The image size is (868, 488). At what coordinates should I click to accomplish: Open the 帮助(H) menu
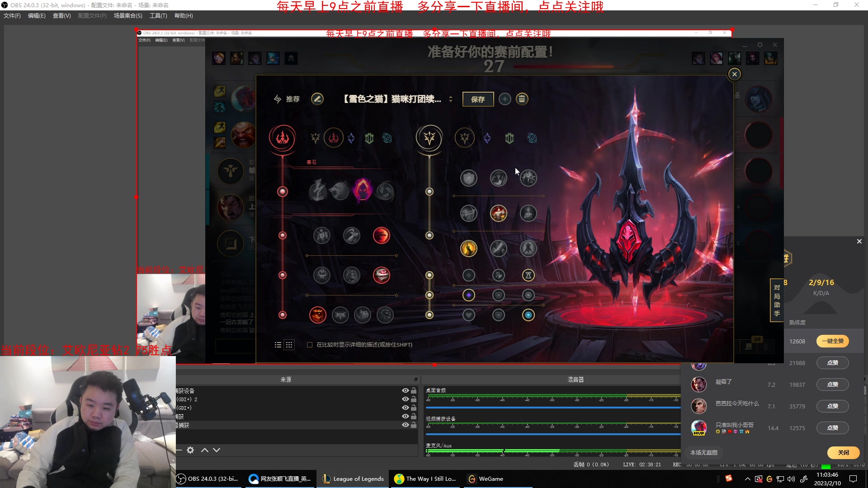(184, 16)
